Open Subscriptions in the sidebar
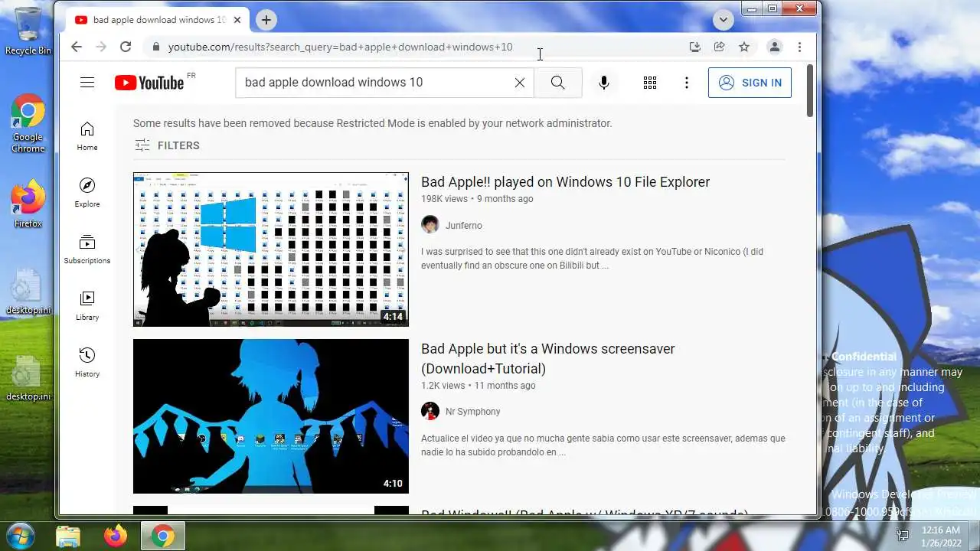The image size is (980, 551). 87,249
